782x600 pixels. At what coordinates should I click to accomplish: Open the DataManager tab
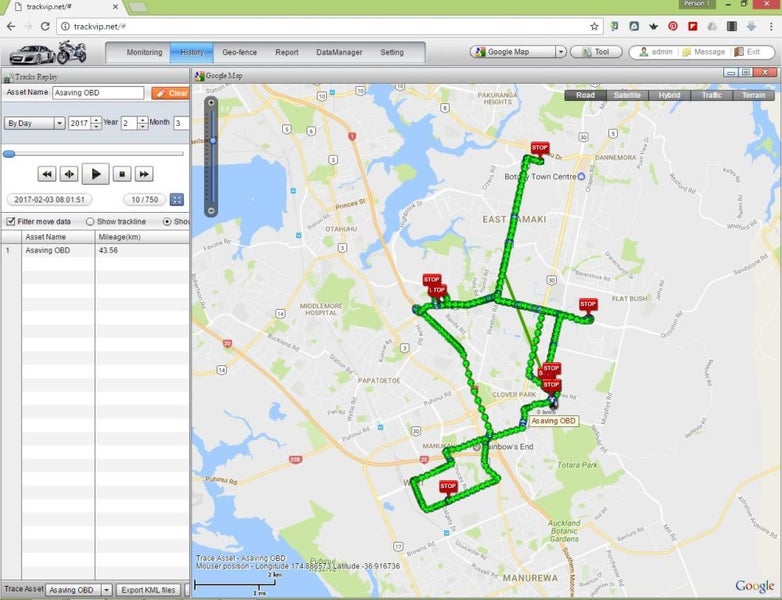339,52
